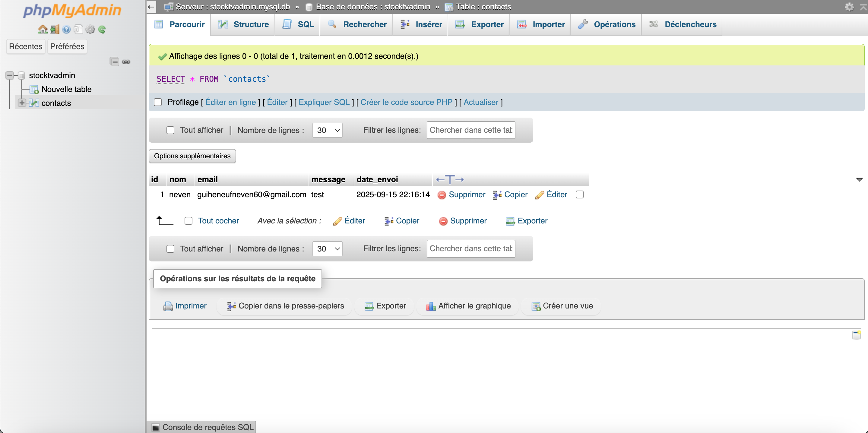The image size is (868, 433).
Task: Click the Options supplémentaires button
Action: [192, 156]
